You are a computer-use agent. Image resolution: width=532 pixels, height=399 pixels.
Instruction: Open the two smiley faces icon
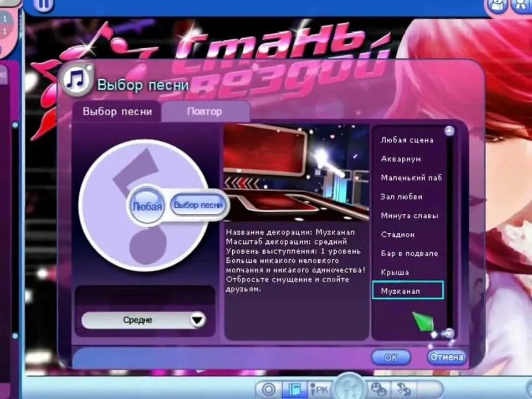click(x=378, y=390)
